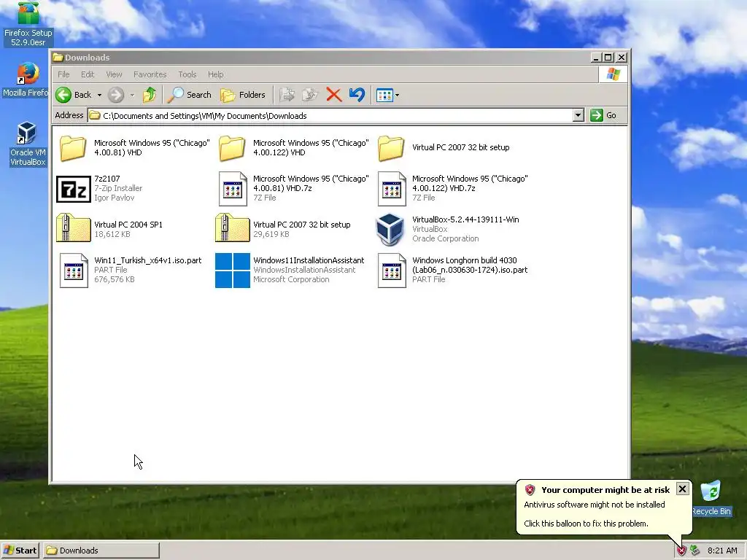Click the red security shield tray icon
747x560 pixels.
pos(681,551)
